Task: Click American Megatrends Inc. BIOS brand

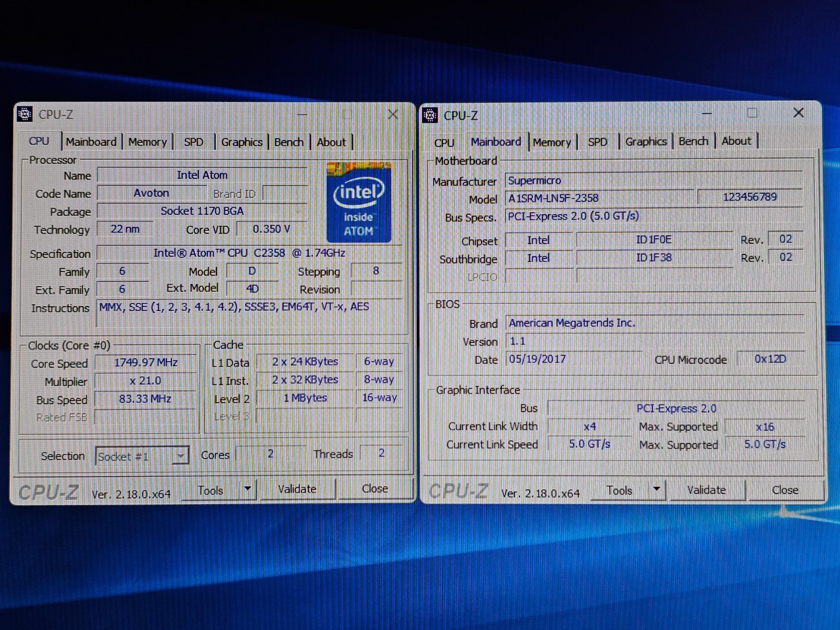Action: [656, 323]
